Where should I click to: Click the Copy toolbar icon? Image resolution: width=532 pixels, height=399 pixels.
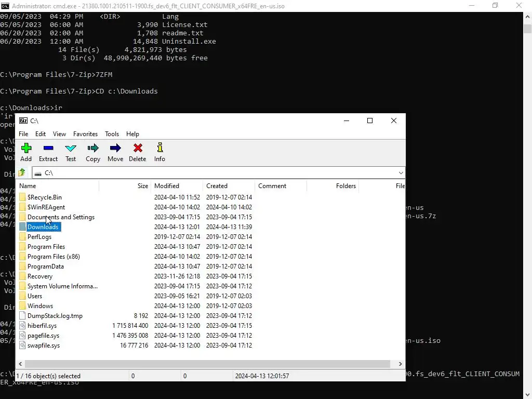click(x=92, y=148)
